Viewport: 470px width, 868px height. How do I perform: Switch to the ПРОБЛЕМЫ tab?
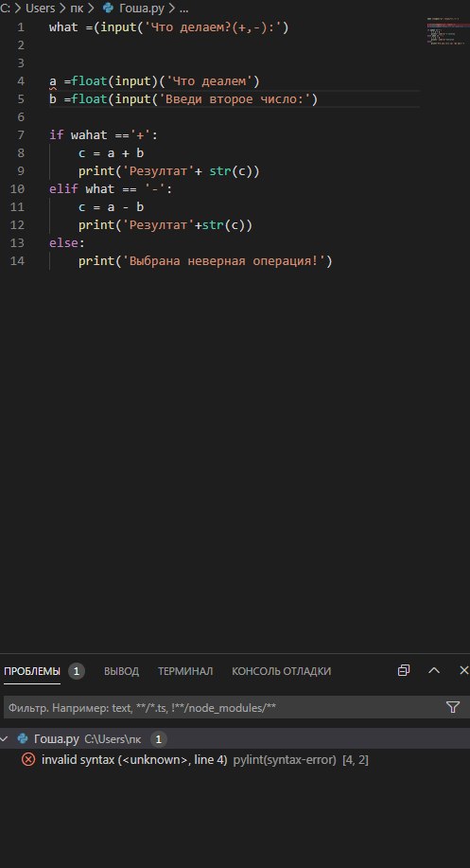(32, 671)
